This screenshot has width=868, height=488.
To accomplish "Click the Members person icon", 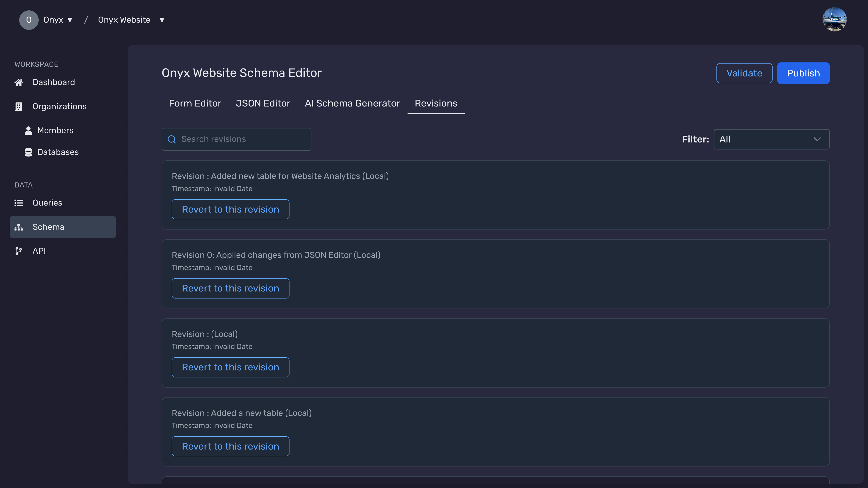I will [x=28, y=130].
